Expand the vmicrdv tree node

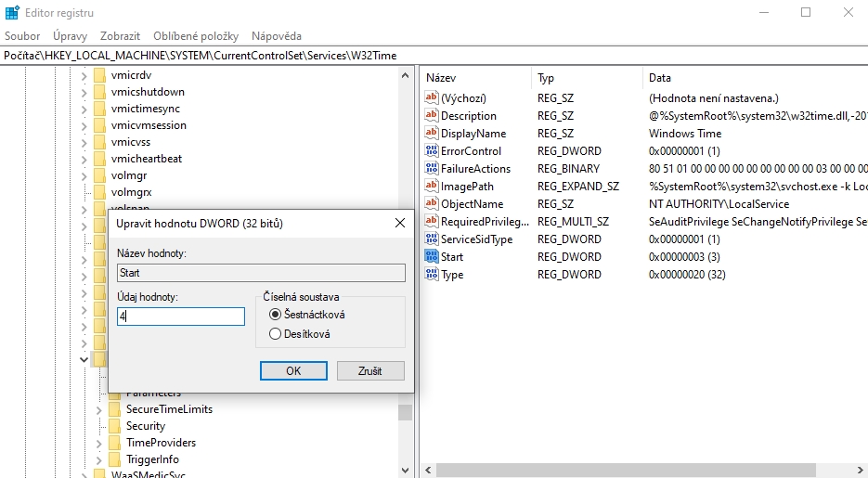pyautogui.click(x=84, y=76)
